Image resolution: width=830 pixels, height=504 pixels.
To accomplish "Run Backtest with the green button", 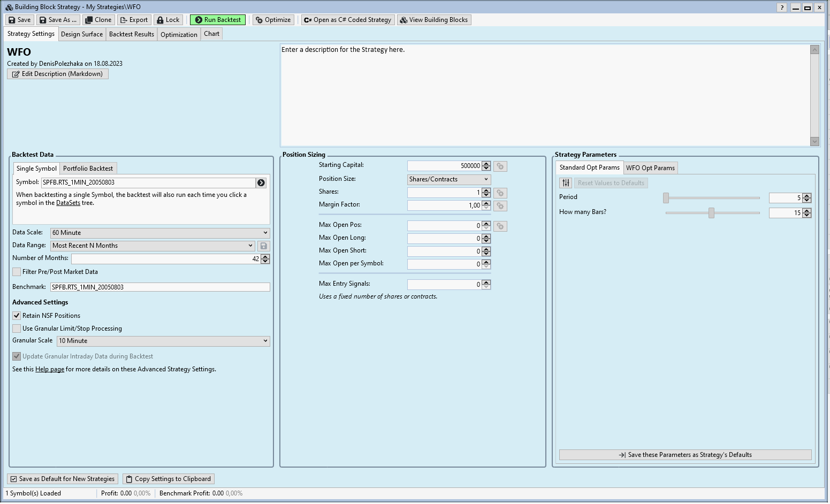I will pos(217,20).
